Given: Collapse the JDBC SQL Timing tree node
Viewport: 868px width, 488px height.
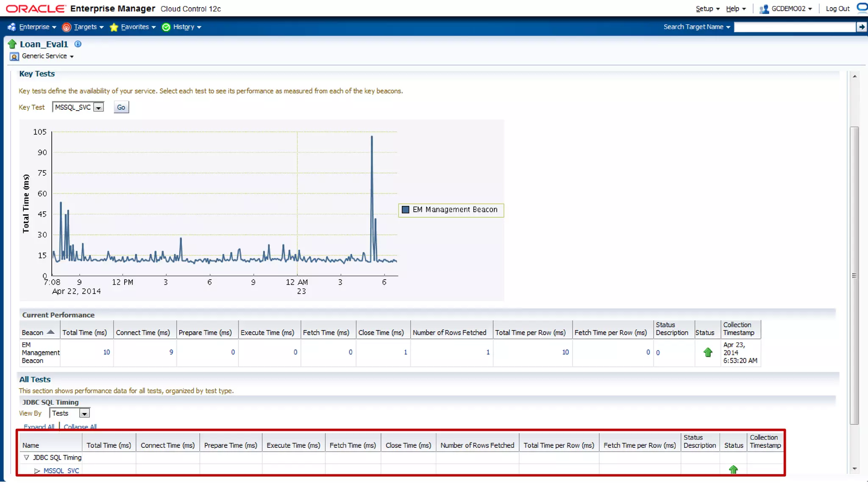Looking at the screenshot, I should pos(27,457).
